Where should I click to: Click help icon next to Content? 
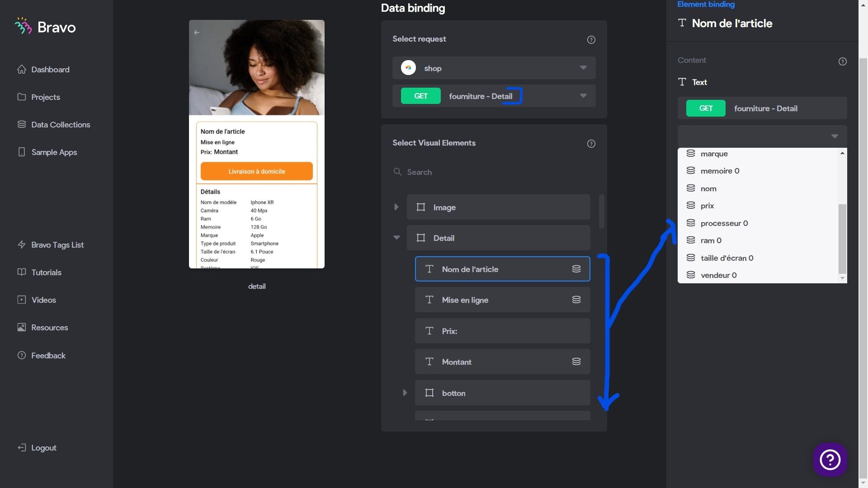842,61
